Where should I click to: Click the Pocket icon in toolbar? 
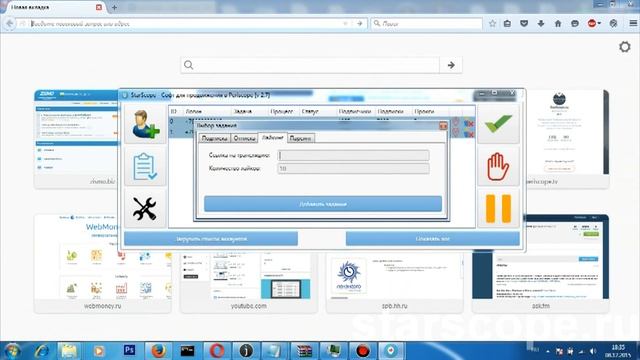coord(524,24)
